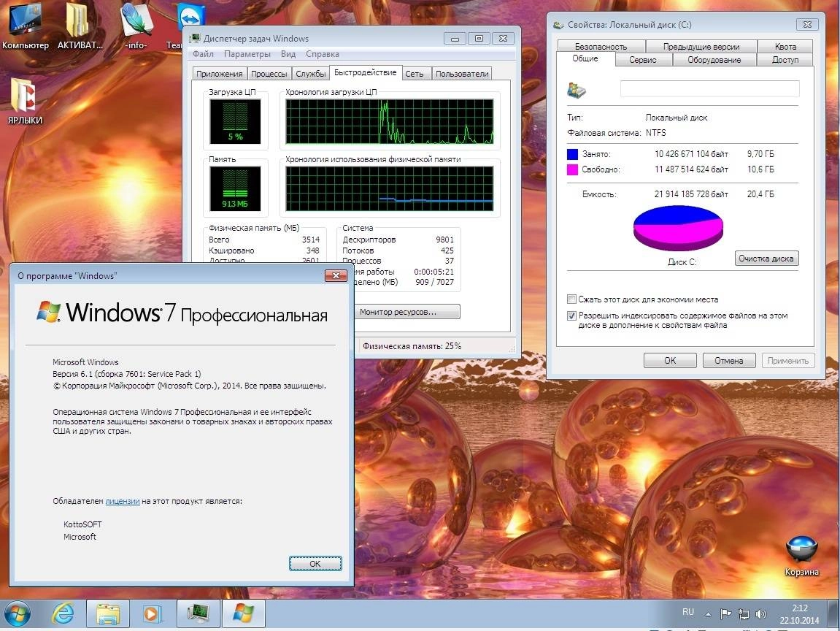Viewport: 840px width, 631px height.
Task: Switch to the Приложения tab
Action: coord(219,74)
